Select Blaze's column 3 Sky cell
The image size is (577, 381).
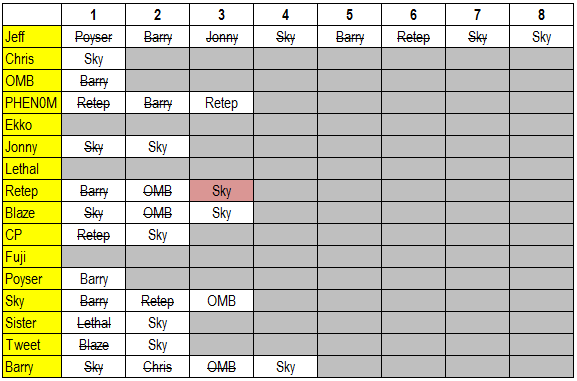222,213
